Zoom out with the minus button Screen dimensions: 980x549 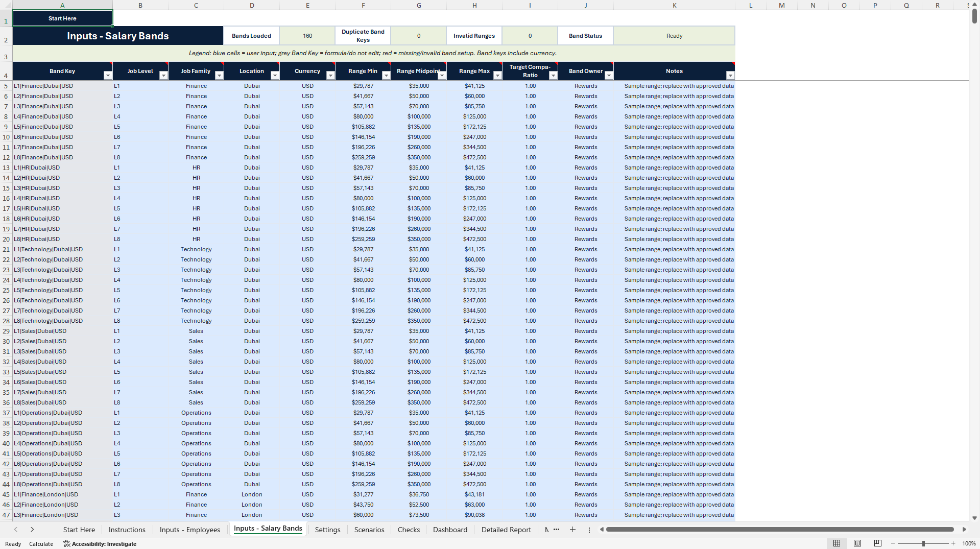(893, 543)
